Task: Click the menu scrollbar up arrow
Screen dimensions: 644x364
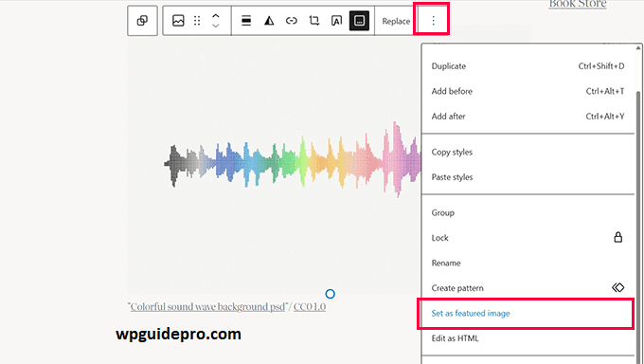Action: click(x=637, y=48)
